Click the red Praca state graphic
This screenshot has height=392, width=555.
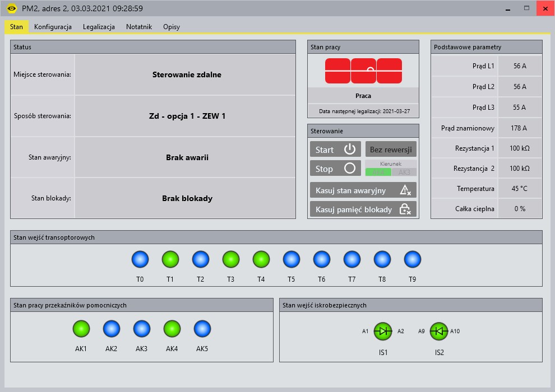tap(363, 71)
